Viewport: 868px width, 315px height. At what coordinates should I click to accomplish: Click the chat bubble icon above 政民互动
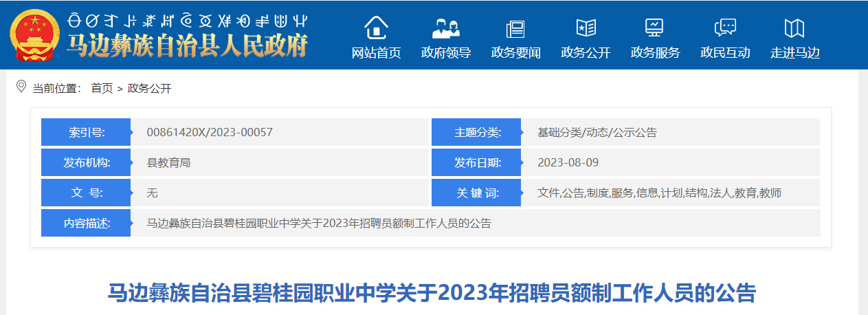(x=725, y=28)
